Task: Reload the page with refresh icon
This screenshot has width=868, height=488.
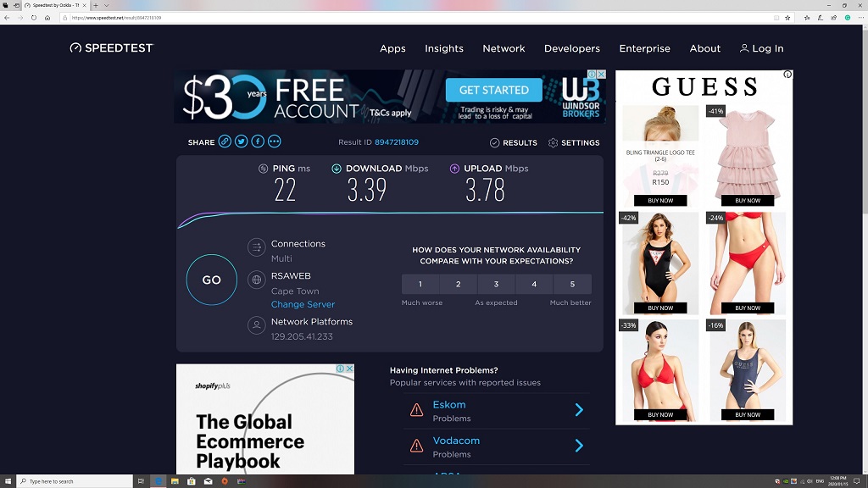Action: coord(34,18)
